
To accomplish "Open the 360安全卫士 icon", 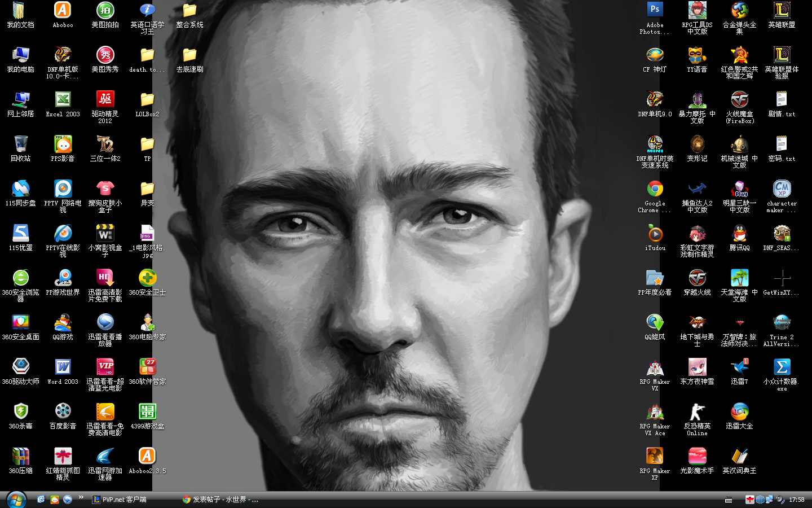I will pos(147,282).
